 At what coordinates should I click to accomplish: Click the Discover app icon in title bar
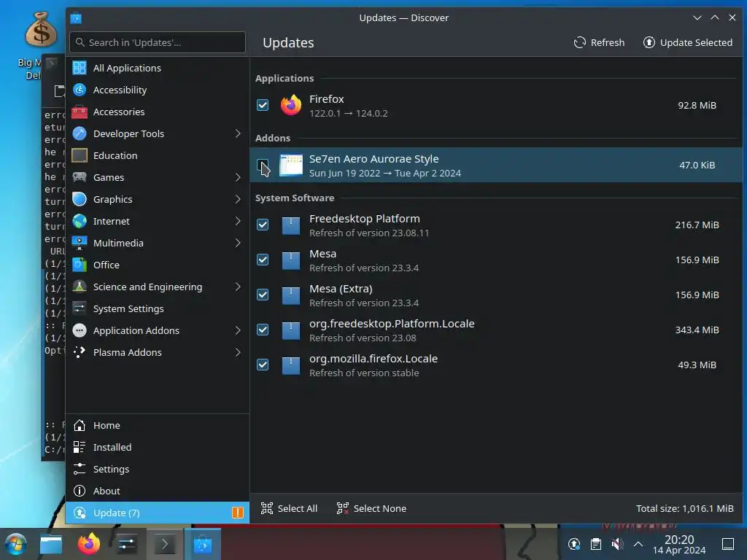click(76, 18)
